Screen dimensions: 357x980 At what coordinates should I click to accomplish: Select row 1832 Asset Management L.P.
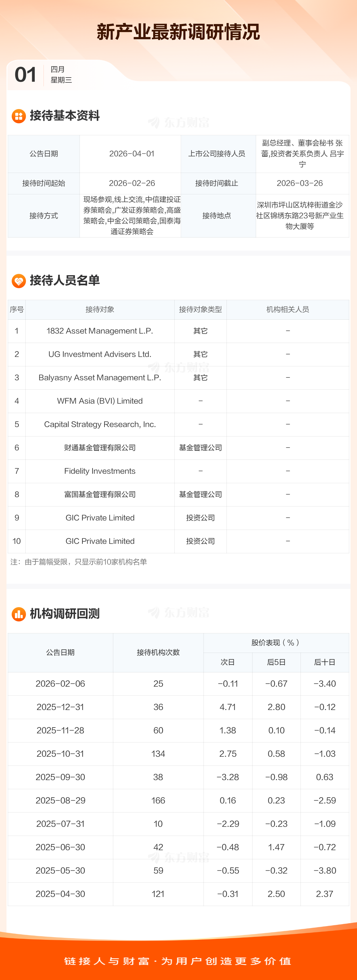(178, 331)
